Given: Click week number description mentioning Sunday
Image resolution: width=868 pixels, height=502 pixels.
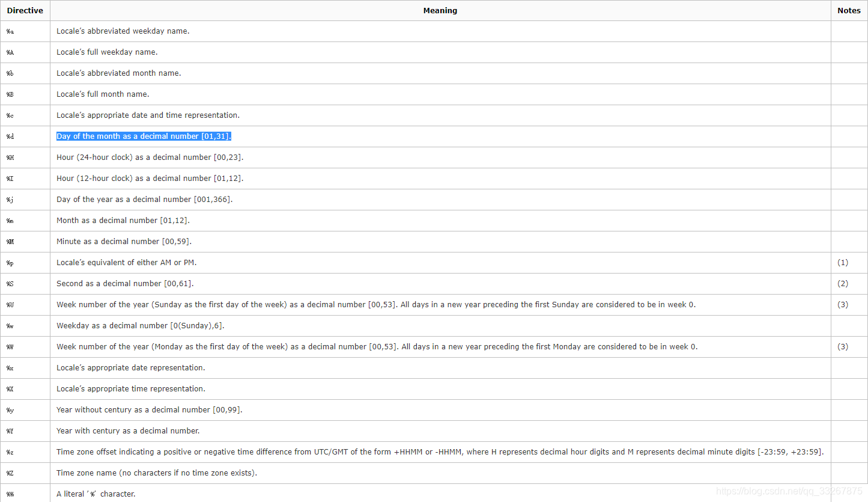Looking at the screenshot, I should [376, 305].
